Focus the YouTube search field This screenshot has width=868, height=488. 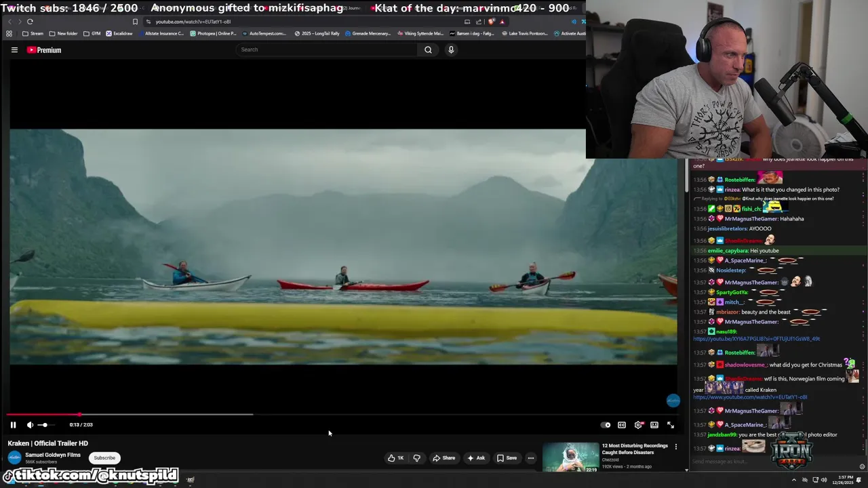point(327,49)
